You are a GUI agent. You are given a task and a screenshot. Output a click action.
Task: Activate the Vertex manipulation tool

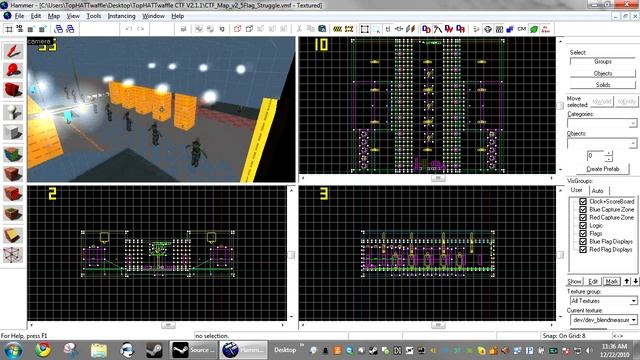tap(13, 255)
